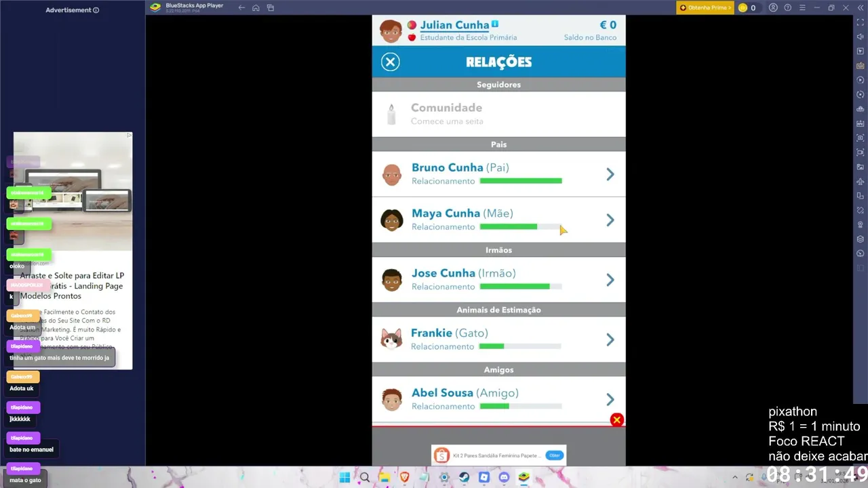Open multi-instance layers icon in sidebar
The image size is (868, 488).
click(x=861, y=239)
